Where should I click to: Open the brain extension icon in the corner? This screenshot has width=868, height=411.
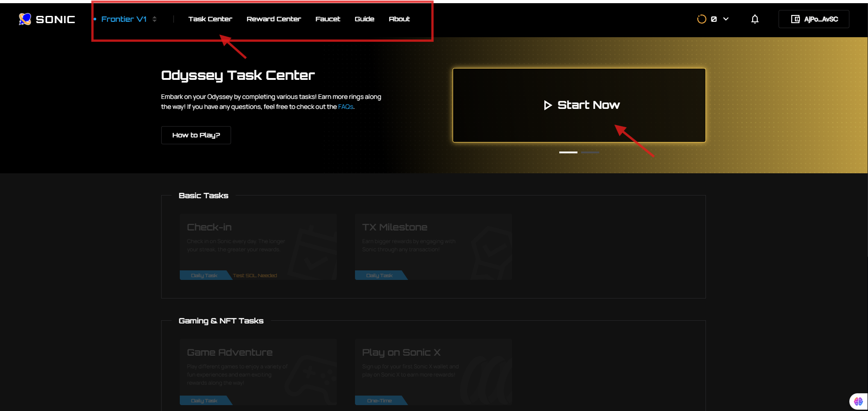tap(858, 401)
